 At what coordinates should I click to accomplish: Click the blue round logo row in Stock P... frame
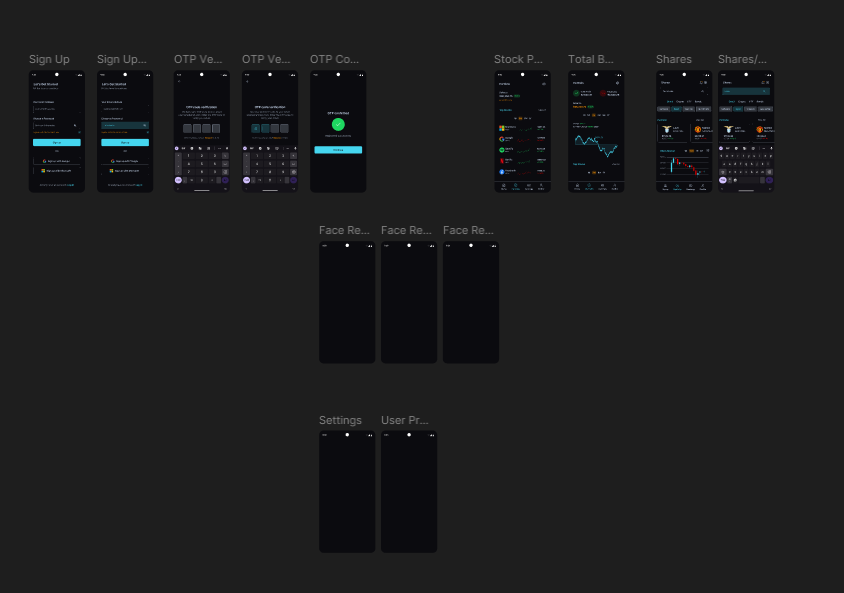tap(523, 172)
